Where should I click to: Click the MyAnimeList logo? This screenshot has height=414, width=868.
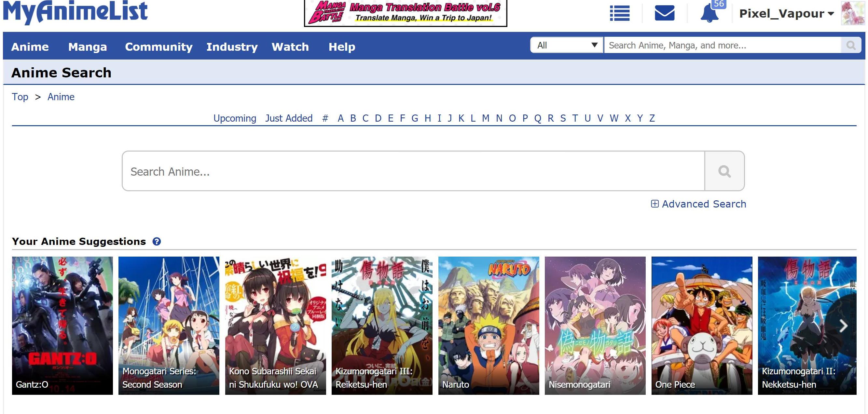pyautogui.click(x=76, y=11)
